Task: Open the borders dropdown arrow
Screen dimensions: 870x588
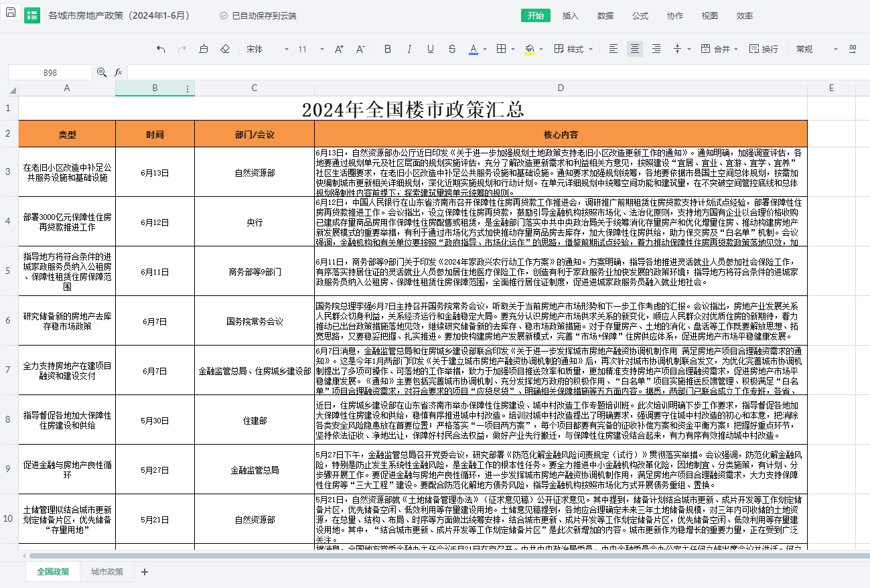Action: pos(512,50)
